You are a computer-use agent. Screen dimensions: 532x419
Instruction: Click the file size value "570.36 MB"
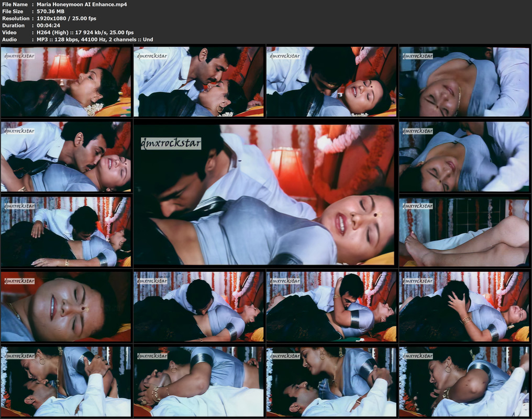pyautogui.click(x=51, y=12)
